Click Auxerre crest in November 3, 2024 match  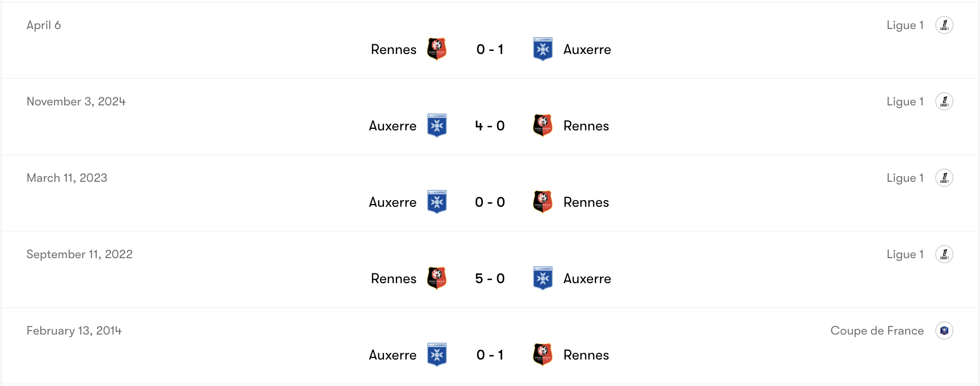[437, 126]
